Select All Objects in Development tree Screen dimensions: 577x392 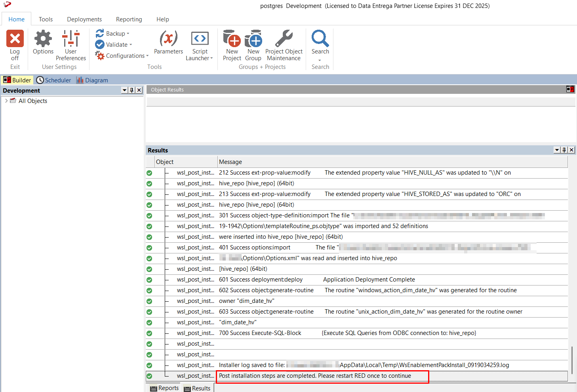click(33, 101)
